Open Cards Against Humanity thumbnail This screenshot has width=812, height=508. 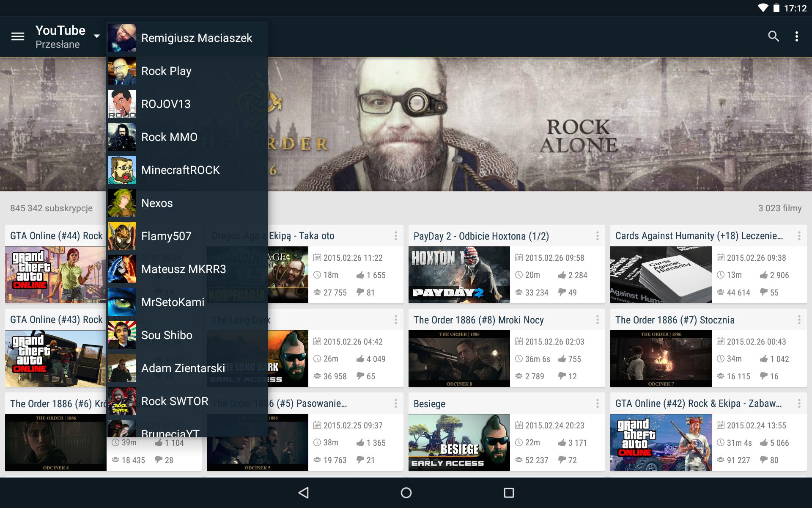click(x=661, y=275)
